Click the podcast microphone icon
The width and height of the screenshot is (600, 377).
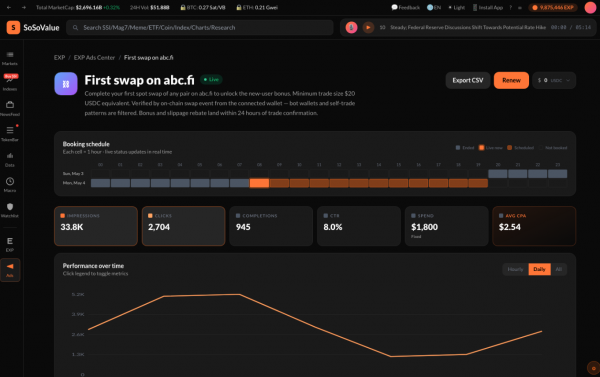tap(351, 28)
